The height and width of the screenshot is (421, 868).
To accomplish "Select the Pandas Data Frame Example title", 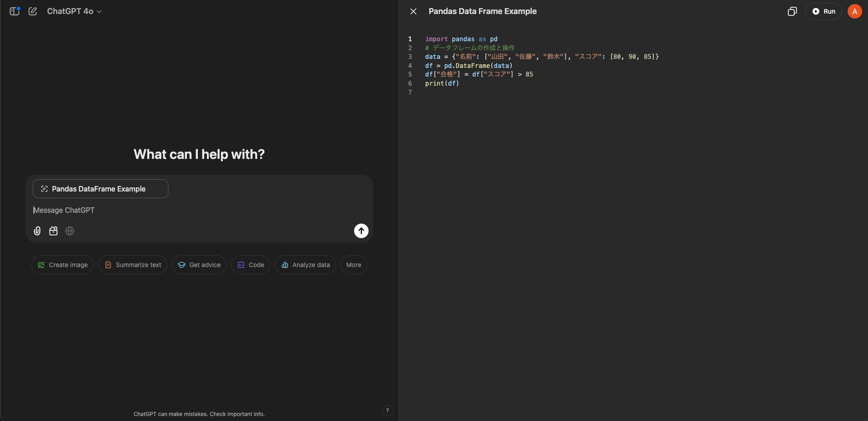I will coord(482,11).
